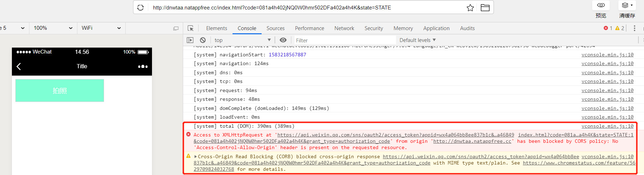644x175 pixels.
Task: Open the Default levels dropdown
Action: 417,40
